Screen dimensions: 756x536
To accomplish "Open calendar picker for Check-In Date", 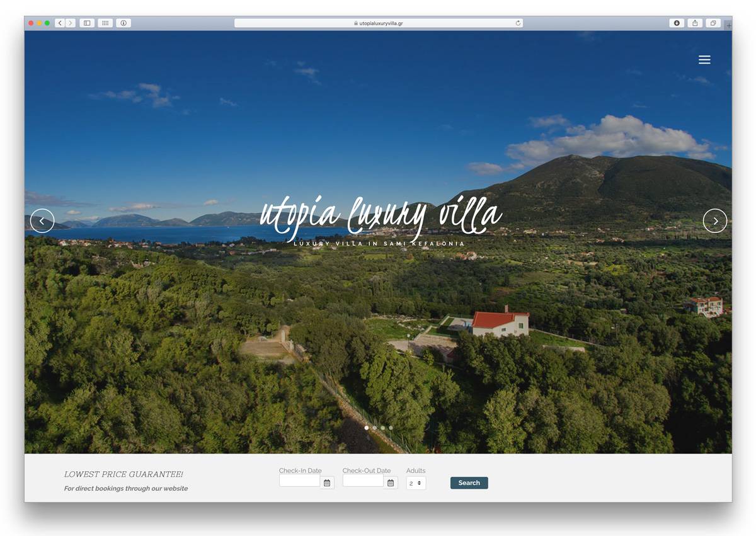I will tap(327, 482).
